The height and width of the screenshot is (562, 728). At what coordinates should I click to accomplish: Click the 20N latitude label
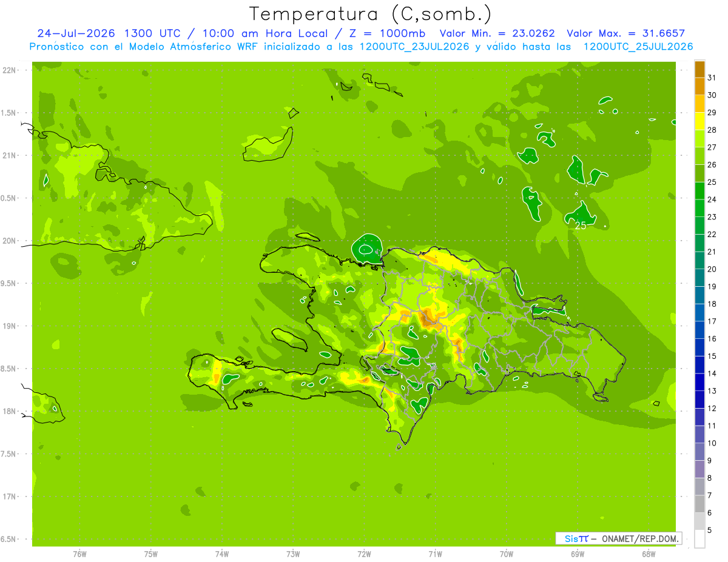[x=10, y=241]
